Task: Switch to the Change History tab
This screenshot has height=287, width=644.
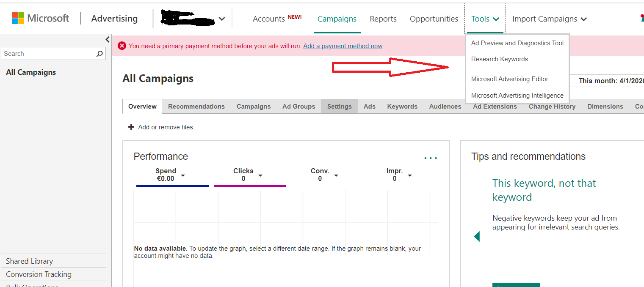Action: 552,107
